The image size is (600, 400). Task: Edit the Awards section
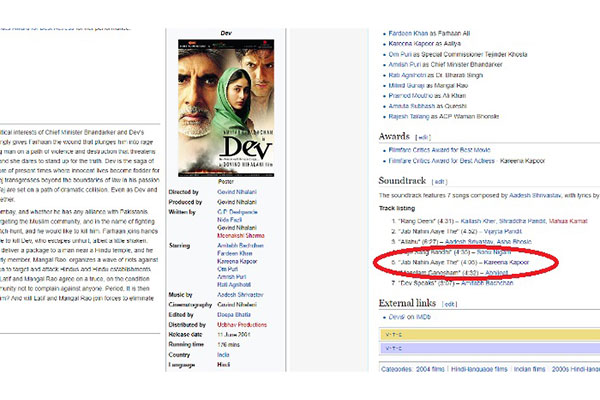[x=423, y=137]
